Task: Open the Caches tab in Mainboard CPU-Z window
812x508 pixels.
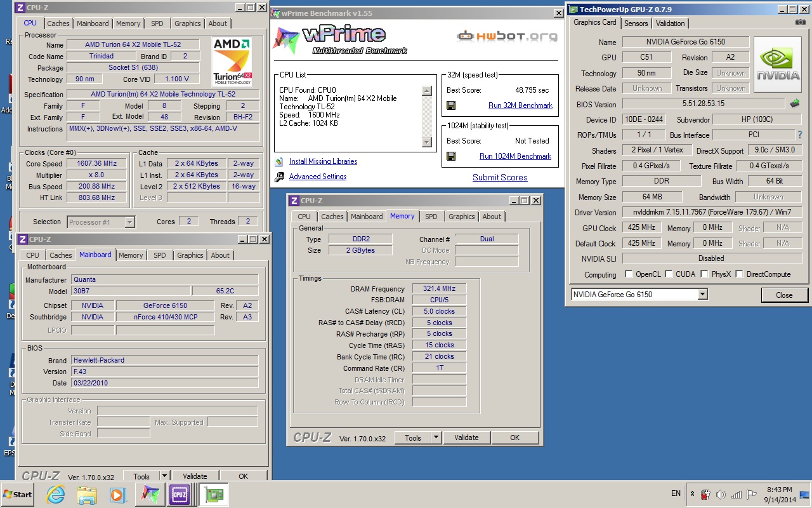Action: coord(61,255)
